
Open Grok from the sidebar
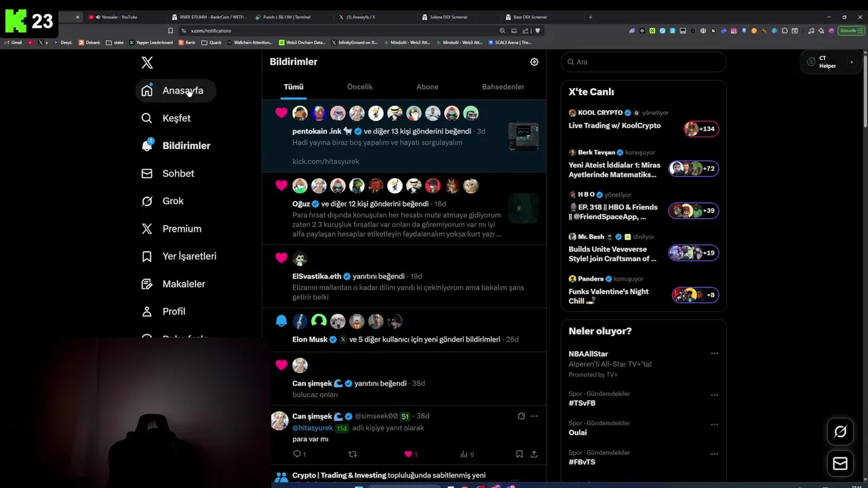(x=163, y=201)
